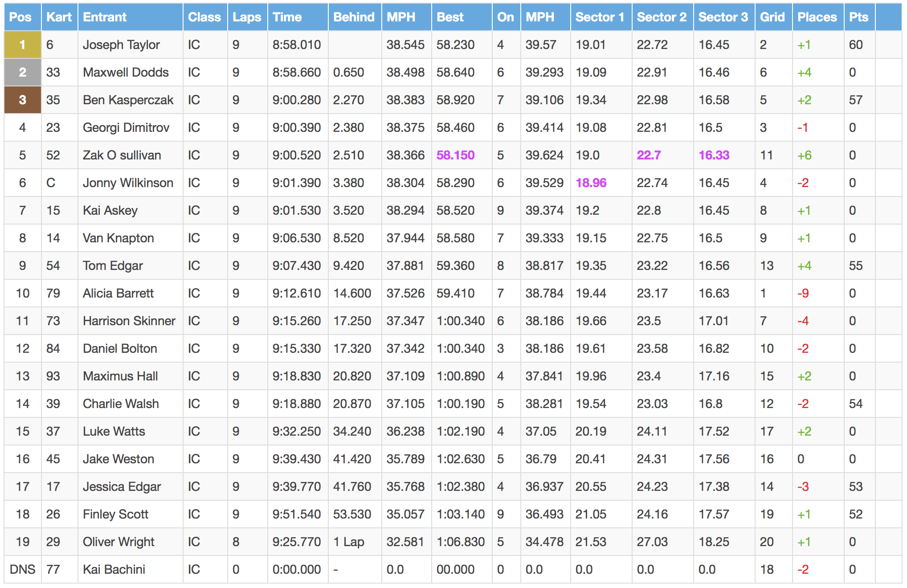Click Luke Watts' best lap 1:02.190

click(x=461, y=431)
